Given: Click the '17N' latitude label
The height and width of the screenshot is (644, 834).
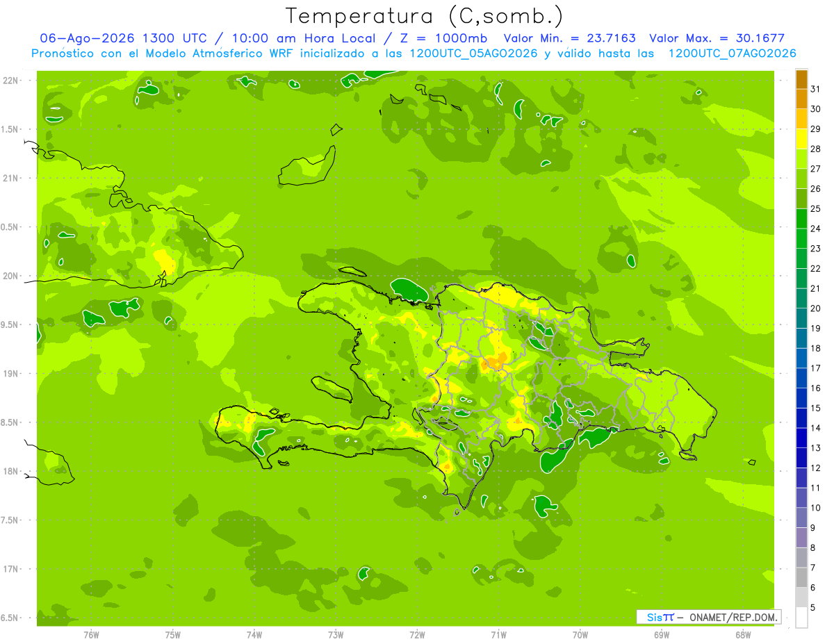Looking at the screenshot, I should click(x=11, y=569).
